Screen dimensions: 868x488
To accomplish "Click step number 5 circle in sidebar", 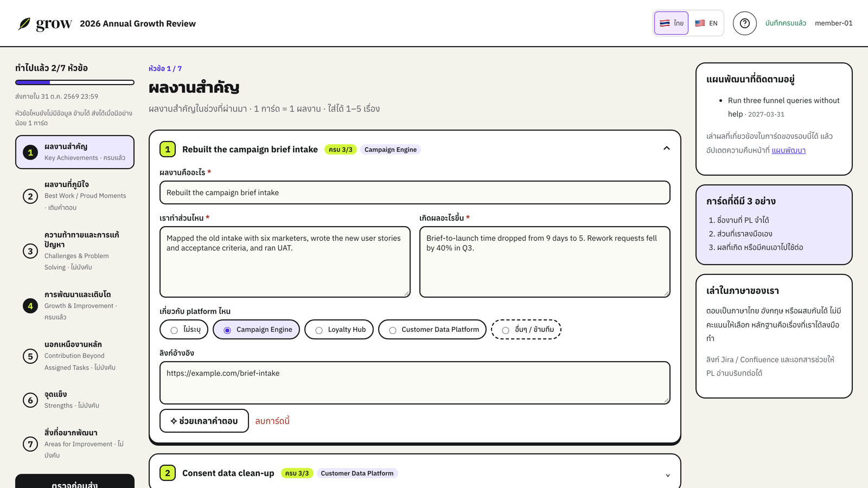I will 30,356.
